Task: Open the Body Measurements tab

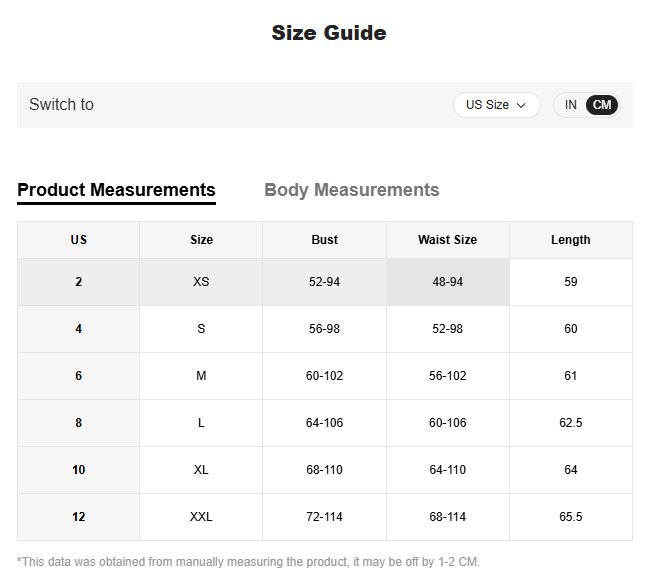Action: (x=352, y=190)
